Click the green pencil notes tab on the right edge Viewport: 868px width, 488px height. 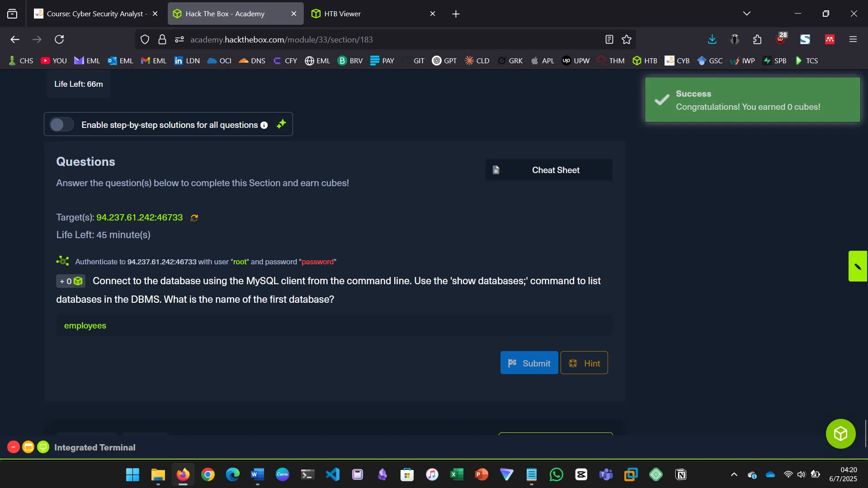[x=858, y=267]
